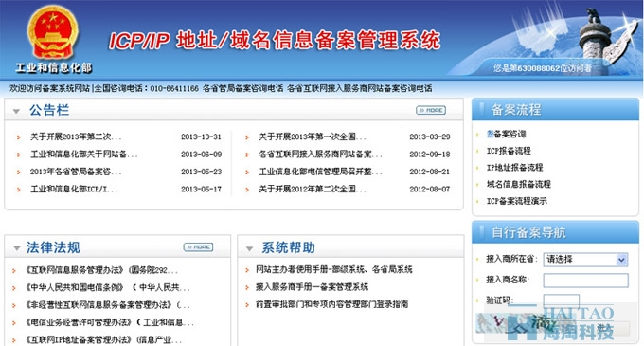644x346 pixels.
Task: Open the 接入商所在省 dropdown
Action: [x=585, y=260]
